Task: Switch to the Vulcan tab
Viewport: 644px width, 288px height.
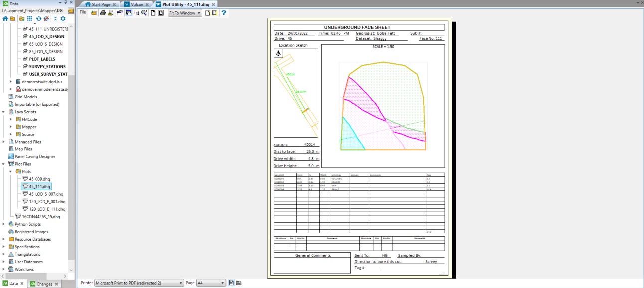Action: coord(134,4)
